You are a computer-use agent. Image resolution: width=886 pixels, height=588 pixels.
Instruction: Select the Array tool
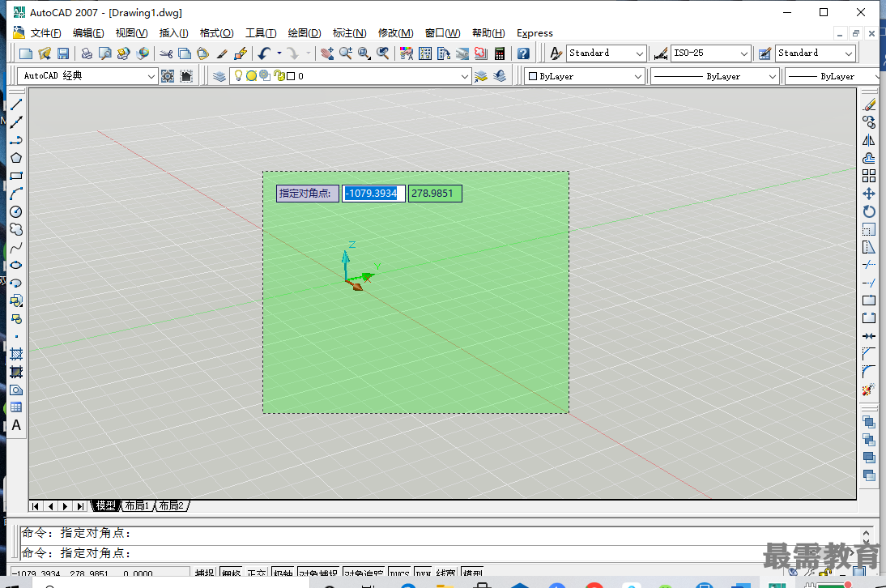pyautogui.click(x=869, y=176)
